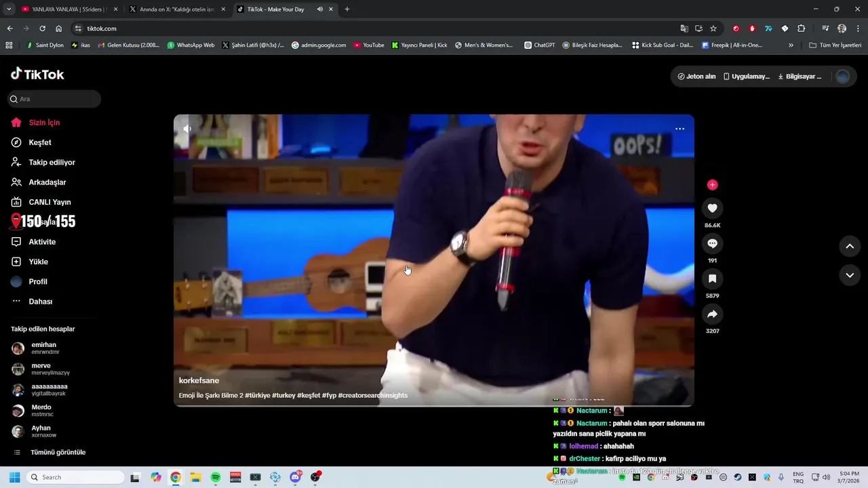Switch to YANLAYA YANLAYA YouTube tab
The image size is (868, 488).
(x=68, y=9)
